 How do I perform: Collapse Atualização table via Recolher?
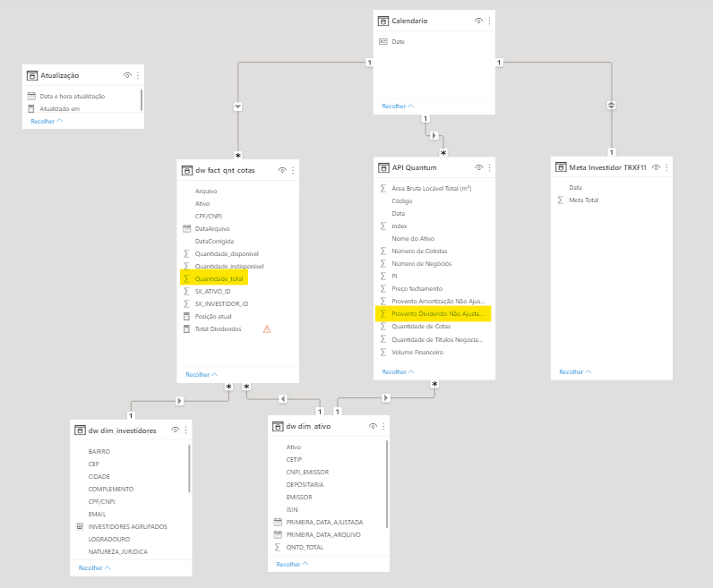47,122
